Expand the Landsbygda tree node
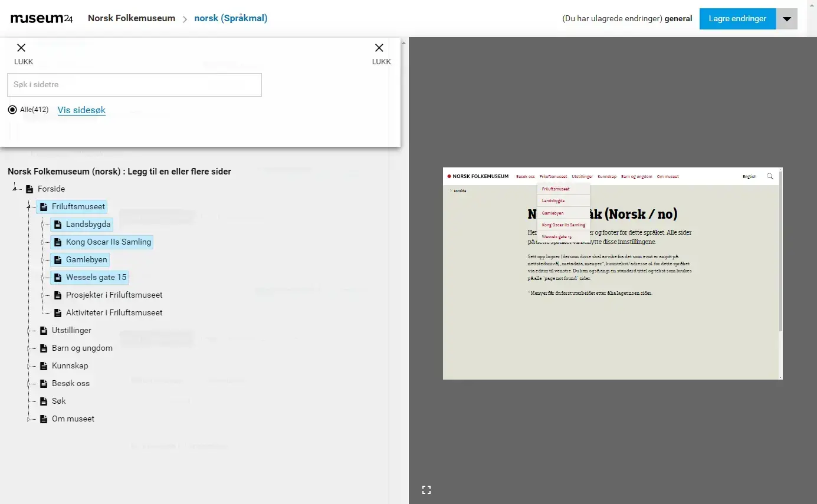The height and width of the screenshot is (504, 817). (44, 225)
